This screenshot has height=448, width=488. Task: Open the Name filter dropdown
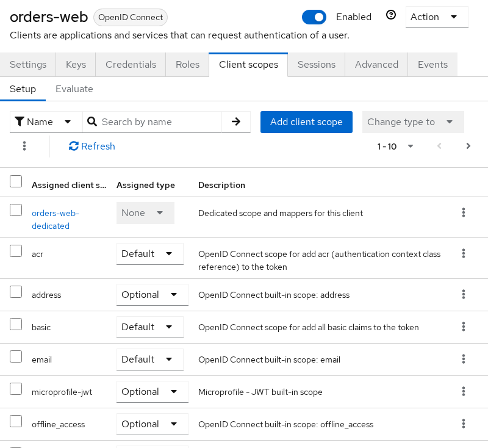click(x=46, y=121)
